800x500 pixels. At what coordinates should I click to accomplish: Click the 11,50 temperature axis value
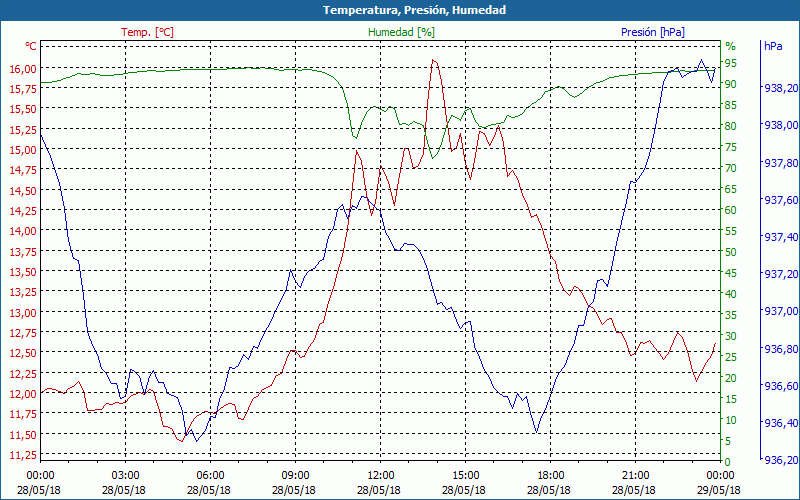[x=22, y=434]
